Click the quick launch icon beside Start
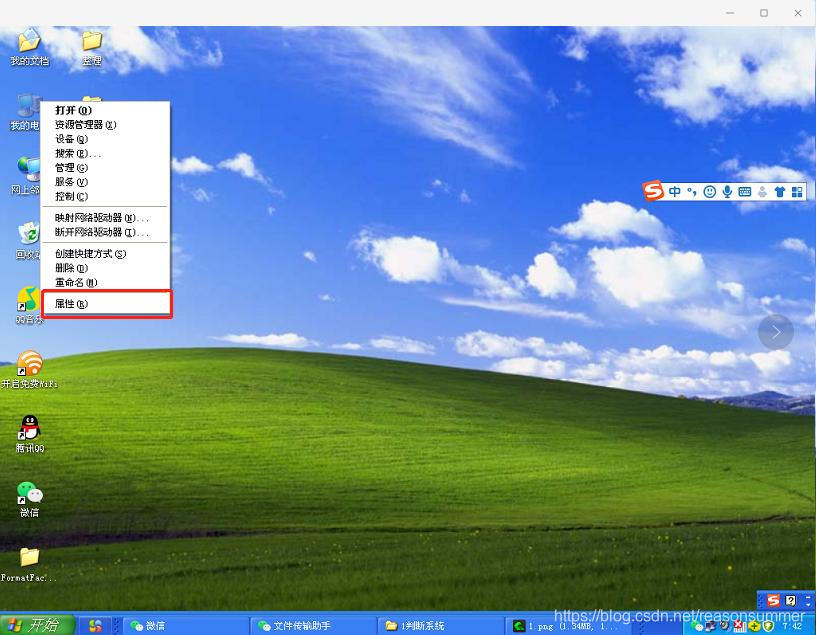This screenshot has height=635, width=816. 95,625
